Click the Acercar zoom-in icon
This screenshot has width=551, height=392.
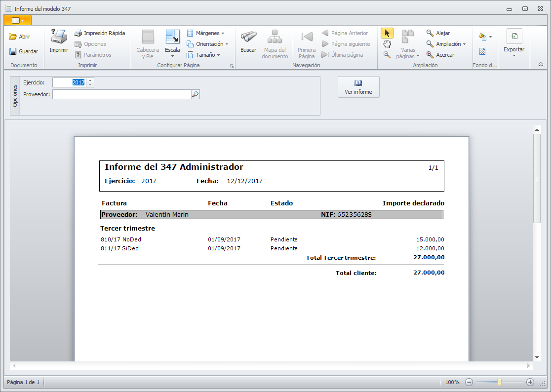(430, 55)
